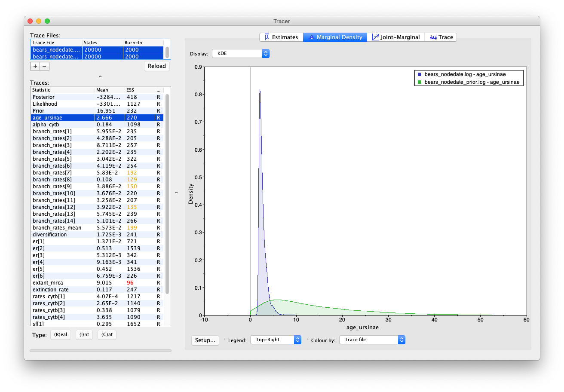Select the extinction_rate row
This screenshot has width=564, height=392.
coord(97,289)
